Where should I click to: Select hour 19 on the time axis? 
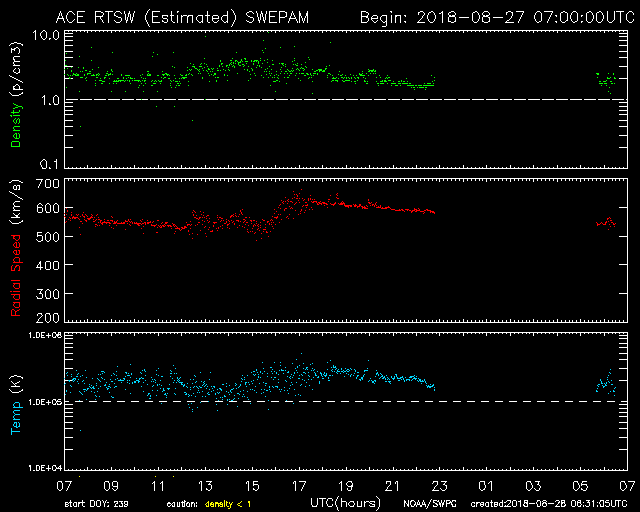coord(345,485)
